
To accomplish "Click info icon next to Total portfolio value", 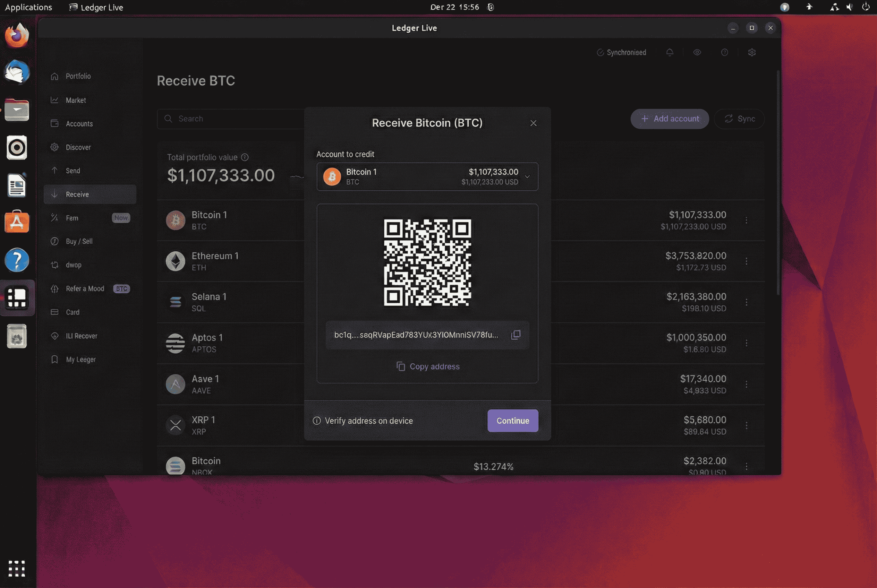I will [245, 157].
